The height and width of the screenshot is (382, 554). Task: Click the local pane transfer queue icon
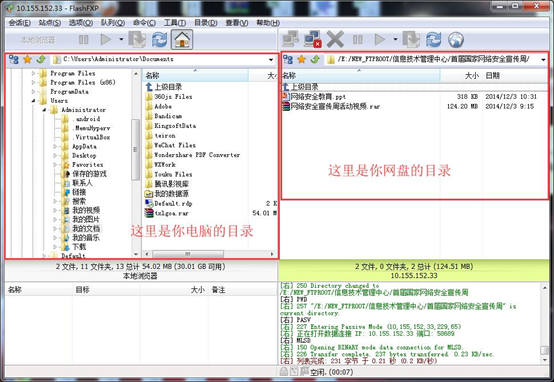[x=137, y=39]
